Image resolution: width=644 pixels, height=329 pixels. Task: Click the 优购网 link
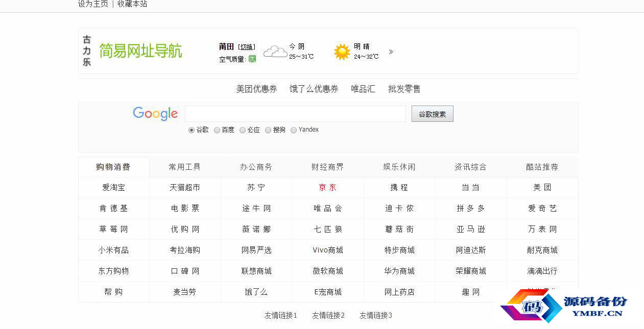[x=185, y=230]
